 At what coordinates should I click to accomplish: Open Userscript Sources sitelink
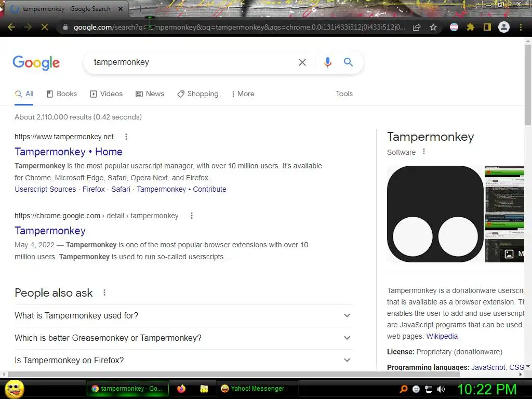45,189
